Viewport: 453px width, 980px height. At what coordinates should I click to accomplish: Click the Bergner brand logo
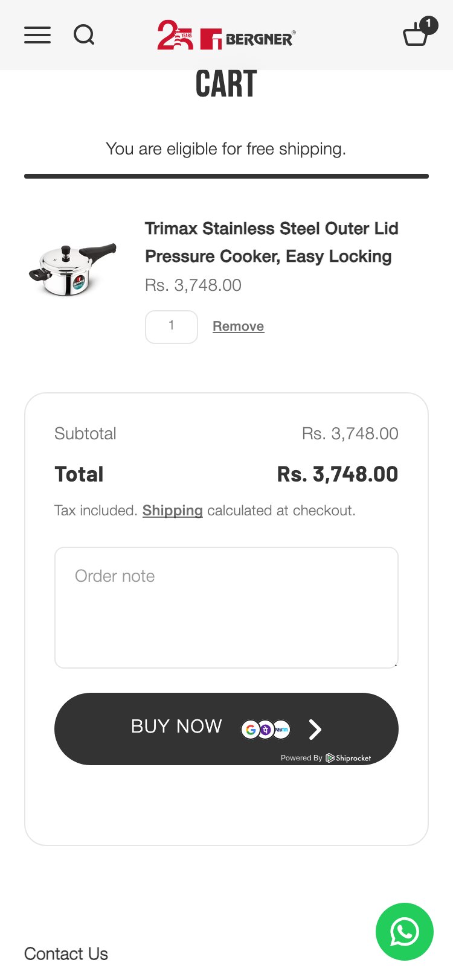tap(248, 39)
